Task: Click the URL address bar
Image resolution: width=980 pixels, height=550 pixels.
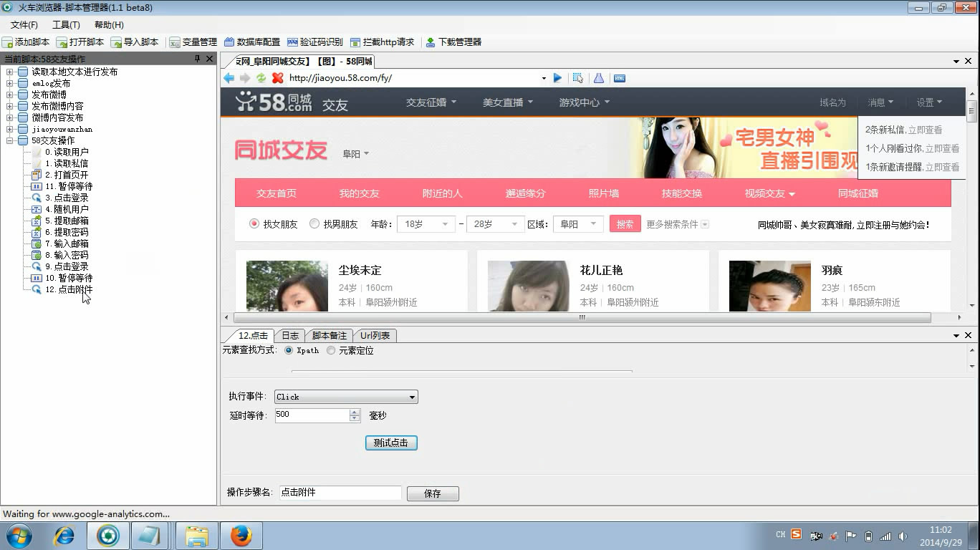Action: pyautogui.click(x=413, y=78)
